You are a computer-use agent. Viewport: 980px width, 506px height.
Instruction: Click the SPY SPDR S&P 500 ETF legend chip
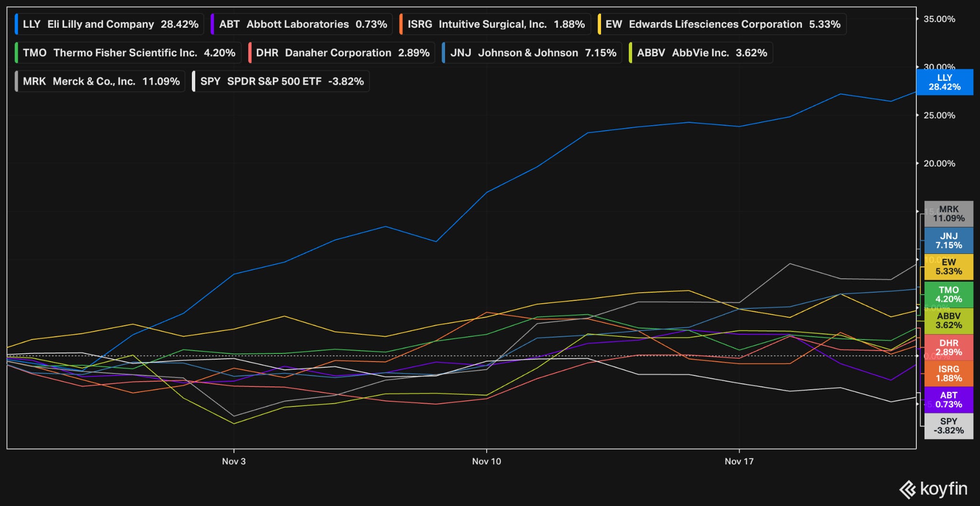[x=281, y=81]
